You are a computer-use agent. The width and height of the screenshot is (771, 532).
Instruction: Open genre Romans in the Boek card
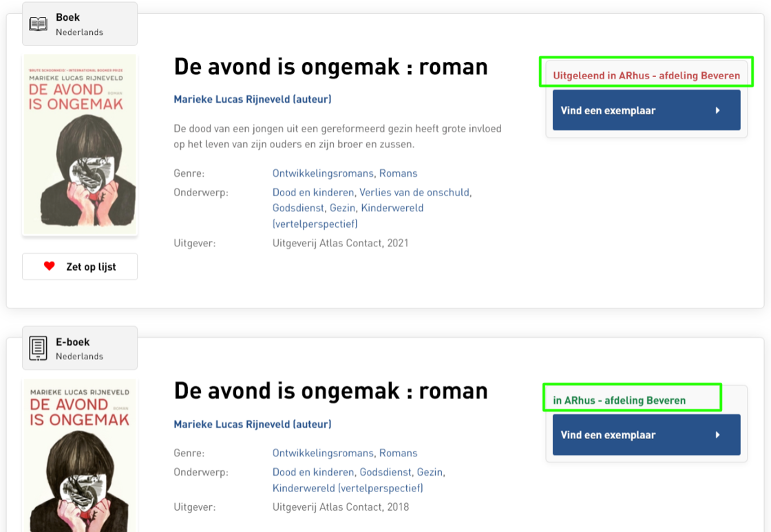399,173
